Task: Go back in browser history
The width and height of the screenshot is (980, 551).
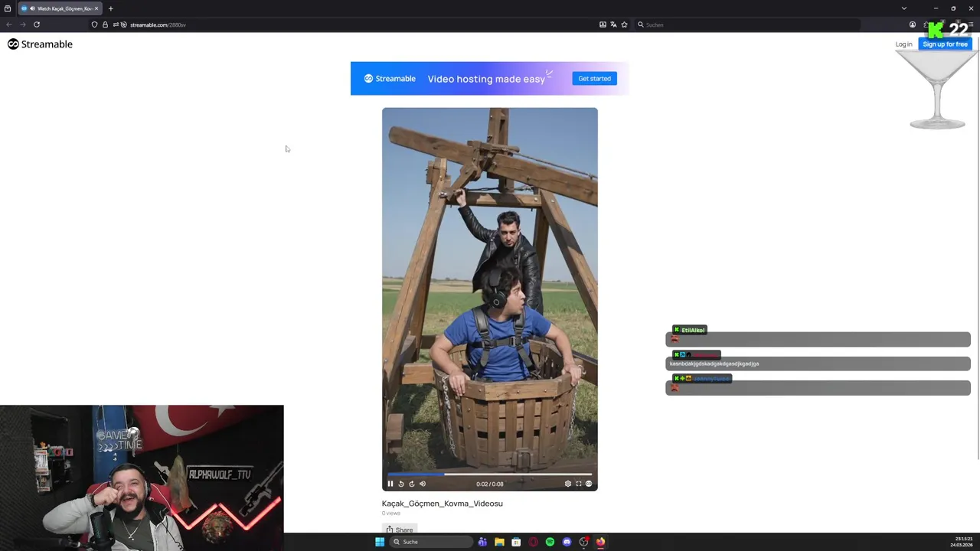Action: (x=8, y=24)
